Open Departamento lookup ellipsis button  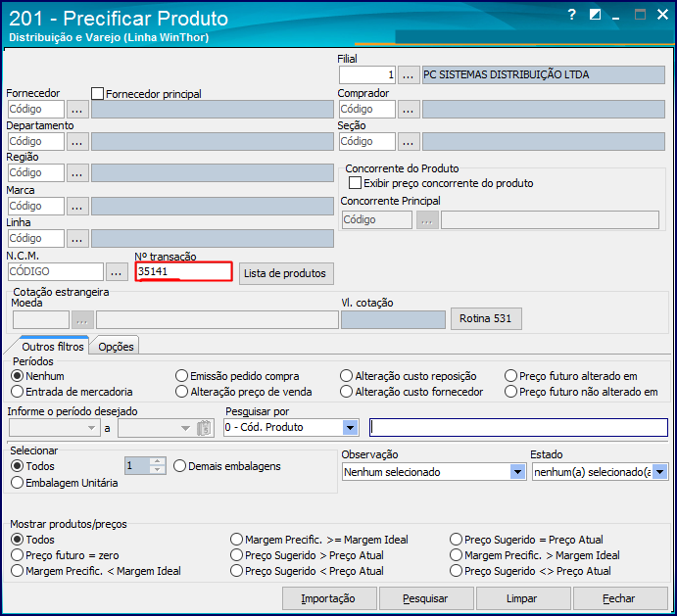click(x=77, y=142)
